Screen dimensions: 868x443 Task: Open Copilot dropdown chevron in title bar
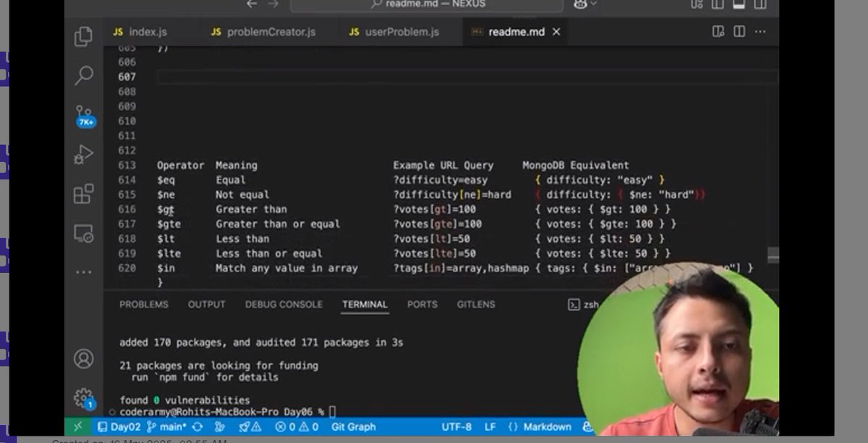point(594,4)
